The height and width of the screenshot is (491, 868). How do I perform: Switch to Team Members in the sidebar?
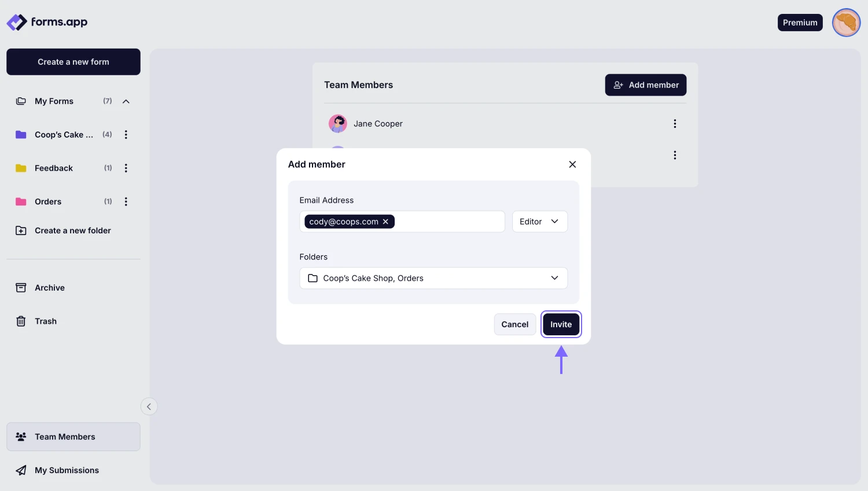pyautogui.click(x=65, y=437)
